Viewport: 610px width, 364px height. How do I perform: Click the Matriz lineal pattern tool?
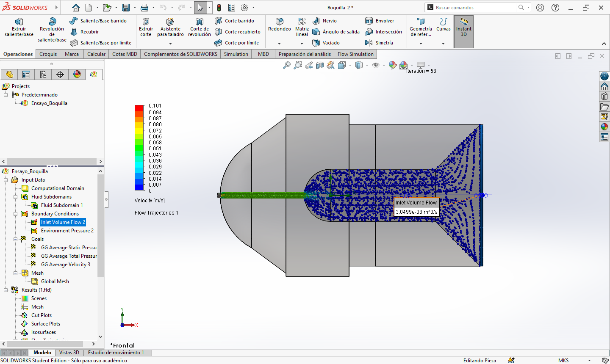(x=302, y=28)
